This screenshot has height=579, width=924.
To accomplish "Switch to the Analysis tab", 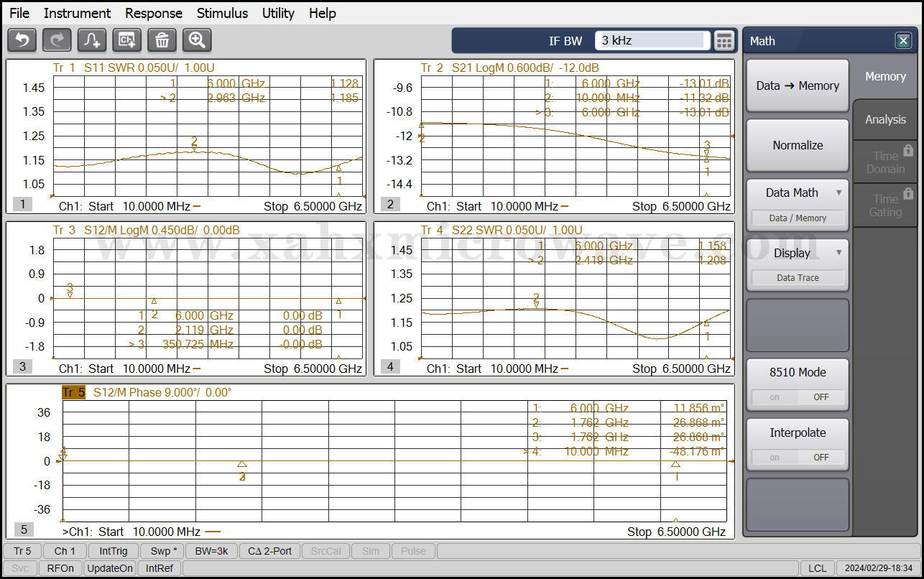I will tap(885, 119).
